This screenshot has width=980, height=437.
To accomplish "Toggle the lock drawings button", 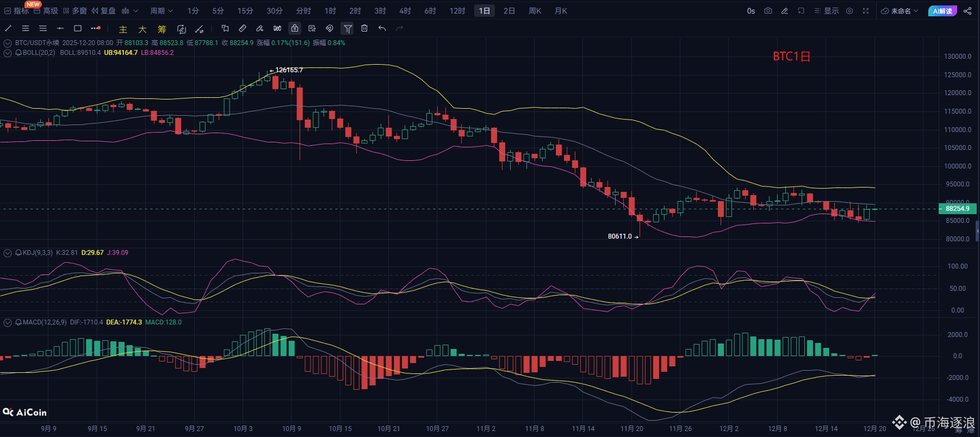I will 295,28.
